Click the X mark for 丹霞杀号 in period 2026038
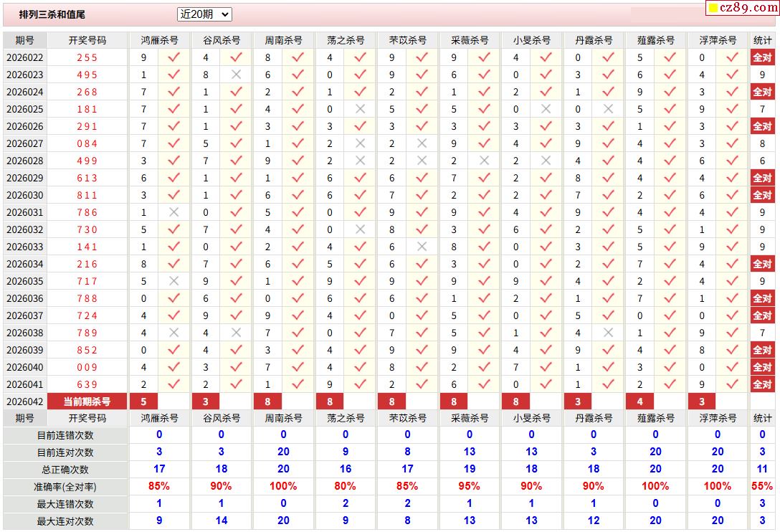This screenshot has height=532, width=780. tap(608, 333)
